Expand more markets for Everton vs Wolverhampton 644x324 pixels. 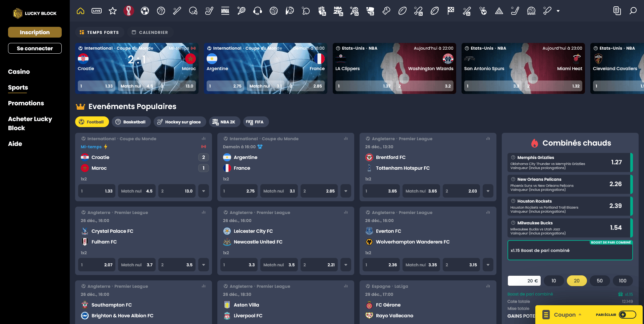point(488,265)
